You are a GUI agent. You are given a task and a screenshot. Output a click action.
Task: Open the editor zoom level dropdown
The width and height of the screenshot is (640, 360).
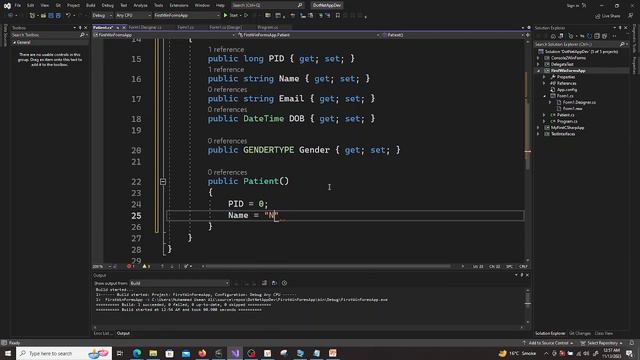[102, 267]
